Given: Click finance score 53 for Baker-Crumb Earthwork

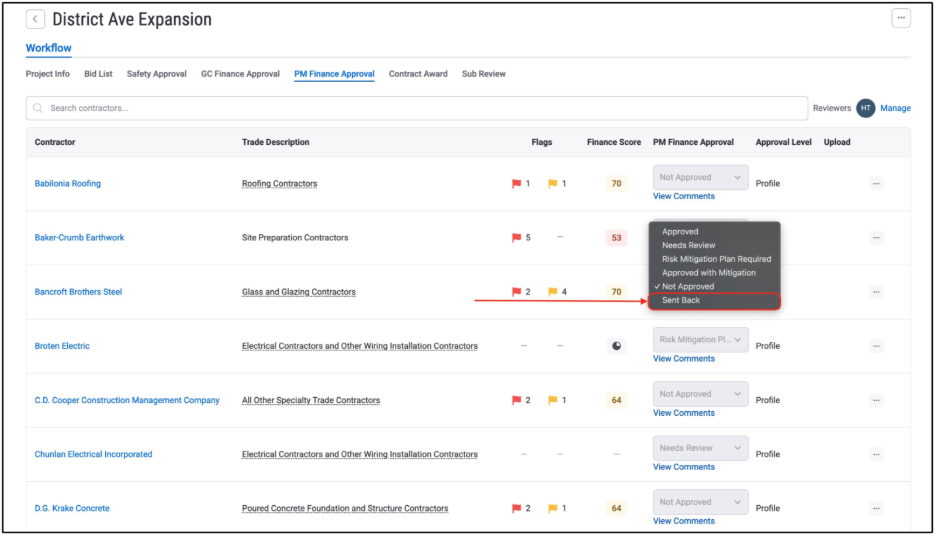Looking at the screenshot, I should 616,238.
